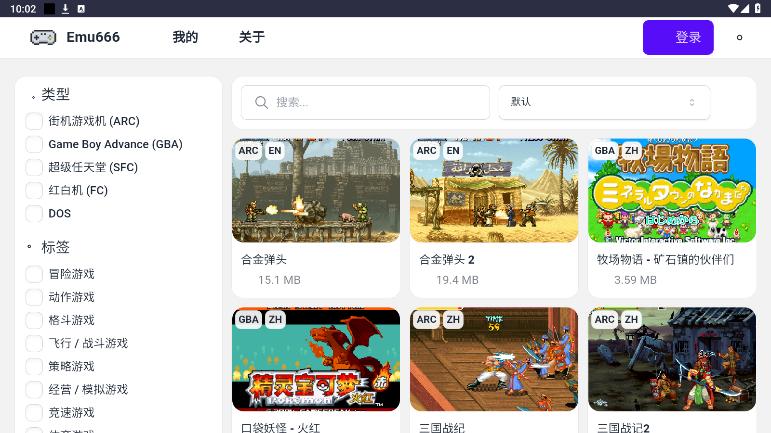Enable the 动作游戏 tag filter
Image resolution: width=771 pixels, height=433 pixels.
point(34,297)
